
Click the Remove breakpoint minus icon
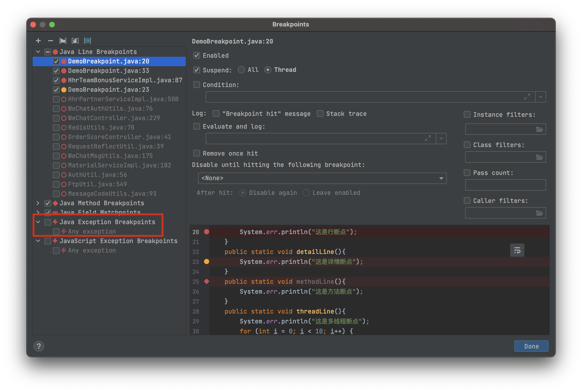(51, 40)
